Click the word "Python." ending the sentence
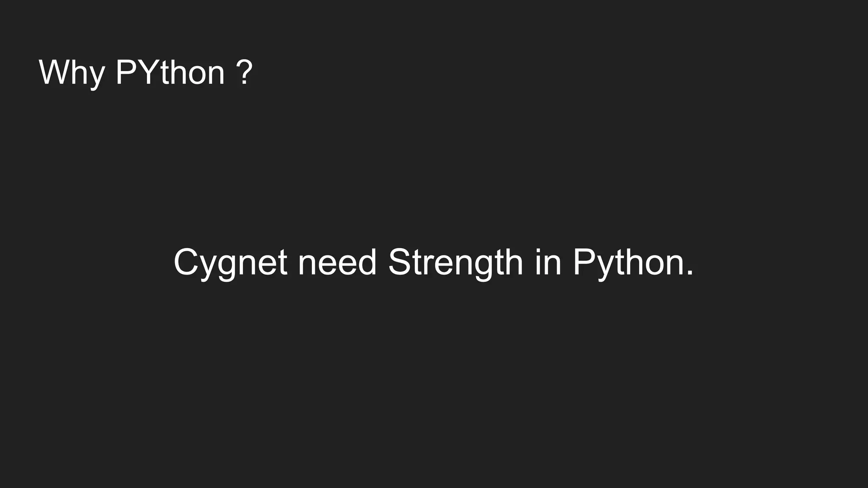The height and width of the screenshot is (488, 868). 633,263
